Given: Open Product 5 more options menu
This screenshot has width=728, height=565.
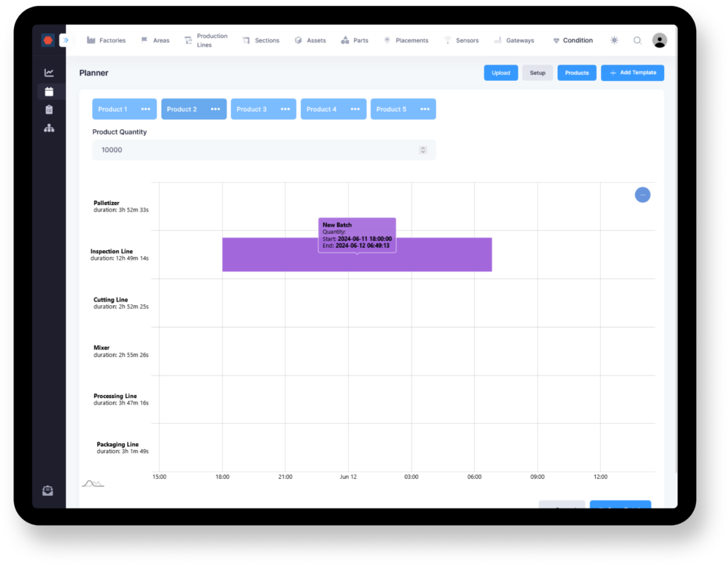Looking at the screenshot, I should pyautogui.click(x=425, y=109).
